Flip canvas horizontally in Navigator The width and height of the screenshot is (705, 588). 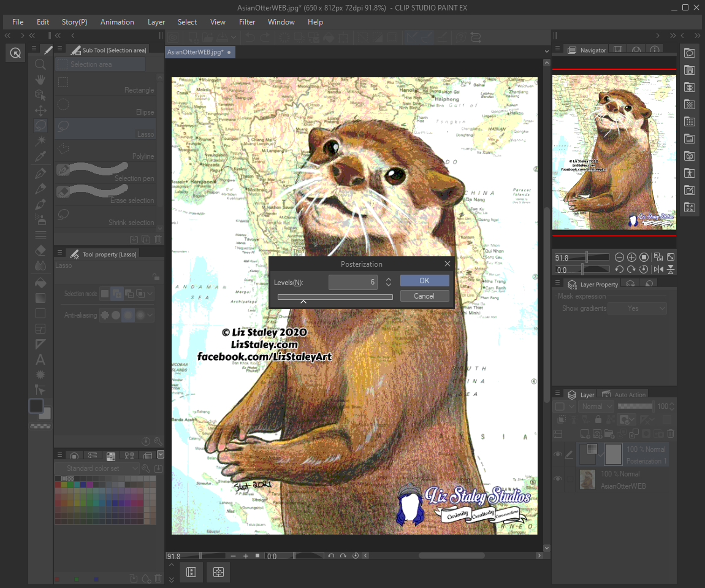[x=658, y=269]
